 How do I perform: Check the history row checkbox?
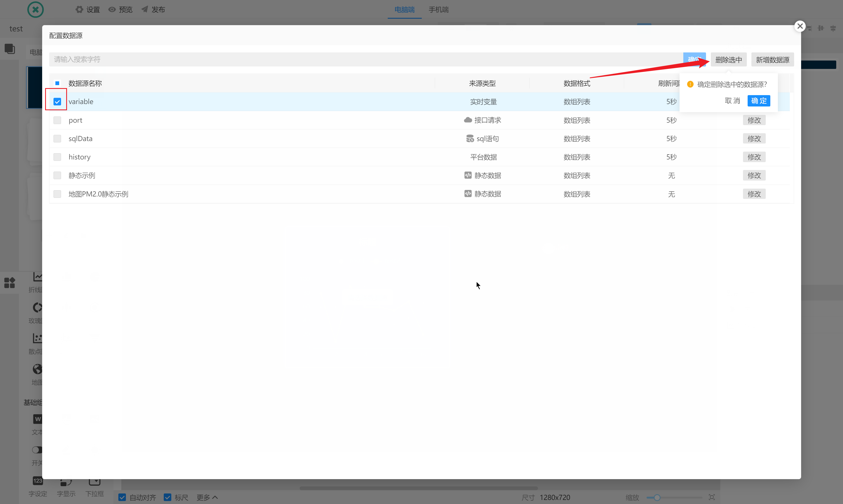coord(57,157)
